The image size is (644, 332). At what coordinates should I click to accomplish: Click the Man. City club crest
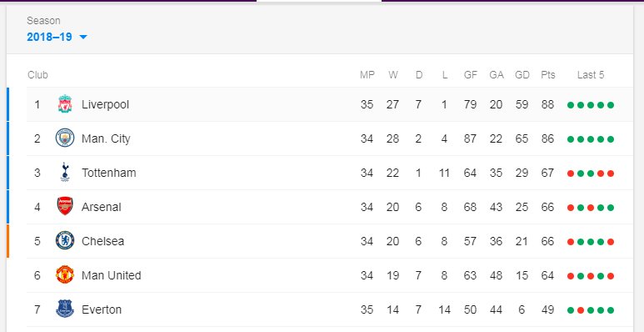(x=65, y=138)
